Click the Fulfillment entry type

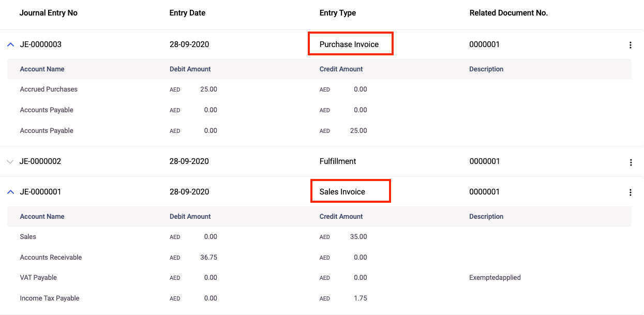click(x=338, y=161)
